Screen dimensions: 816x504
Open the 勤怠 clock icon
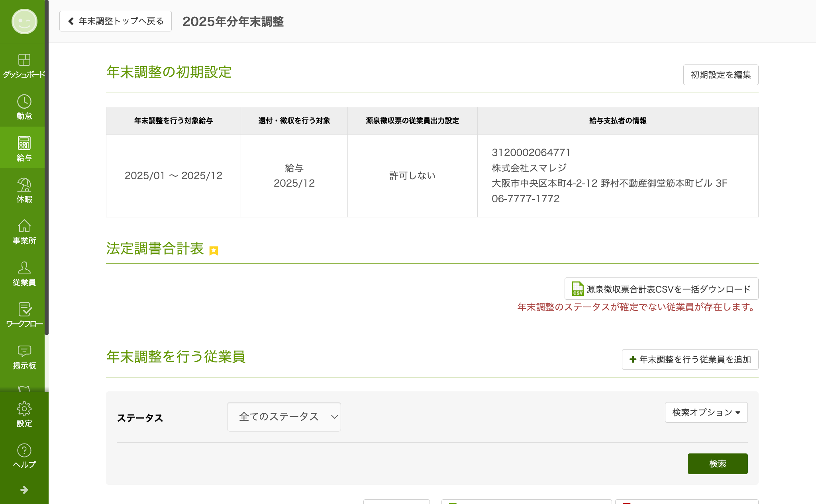(x=24, y=102)
